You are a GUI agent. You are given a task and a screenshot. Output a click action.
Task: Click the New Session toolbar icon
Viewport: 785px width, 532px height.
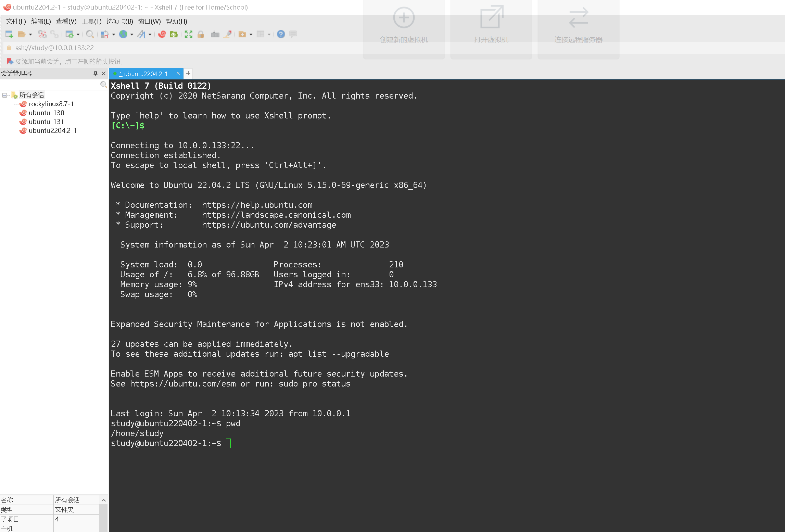[9, 34]
